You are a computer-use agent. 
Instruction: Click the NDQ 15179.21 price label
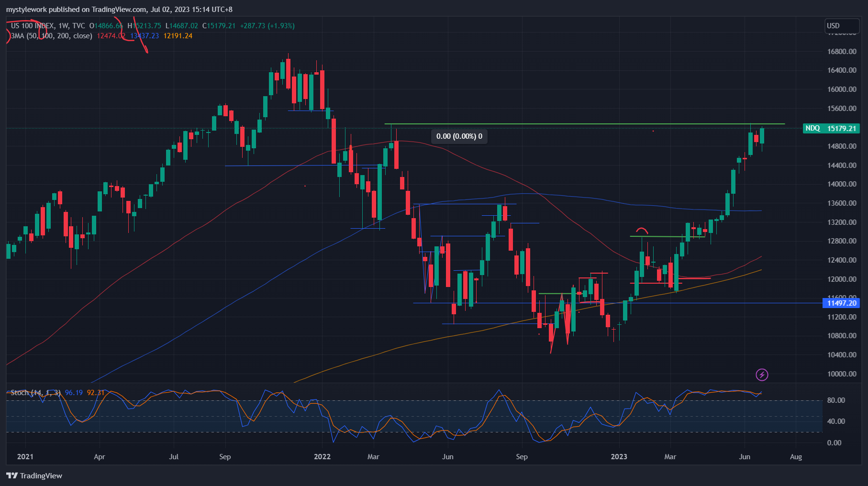click(831, 128)
